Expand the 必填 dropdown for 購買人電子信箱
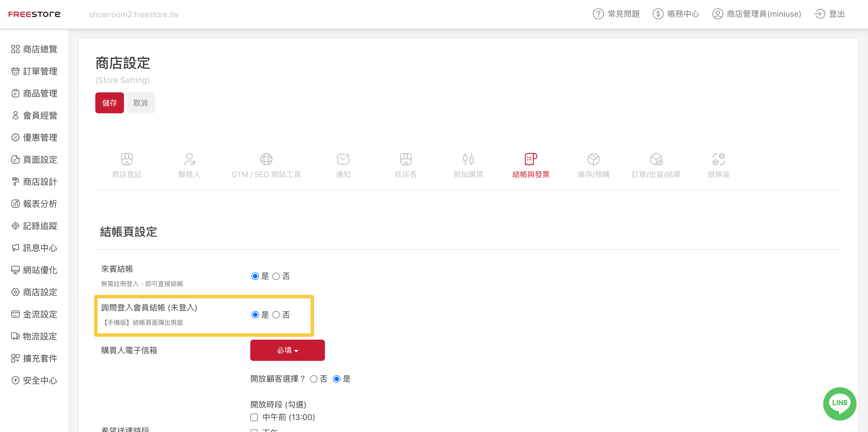Screen dimensions: 868x432 (x=287, y=351)
